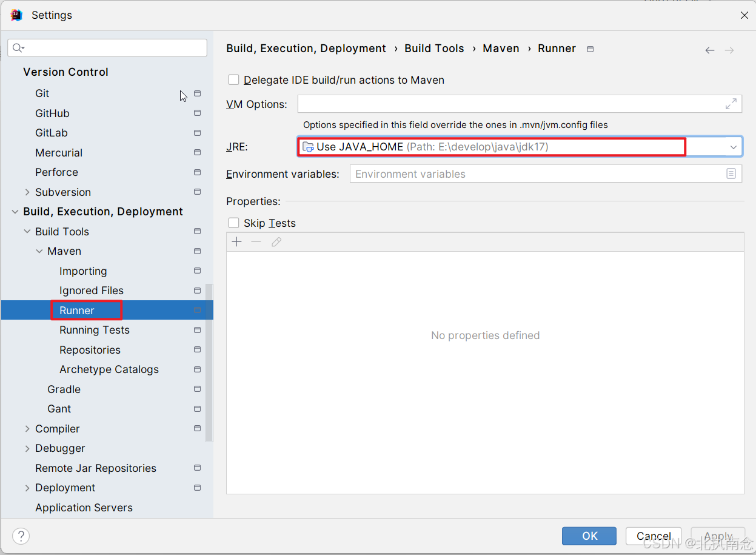The height and width of the screenshot is (555, 756).
Task: Click the project-level icon next to GitLab
Action: (x=197, y=133)
